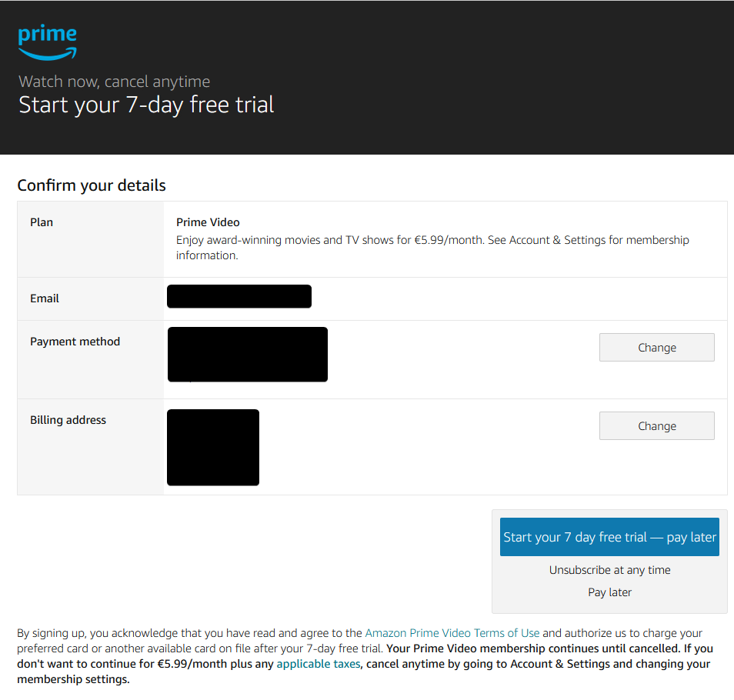Click the 'Confirm your details' heading
This screenshot has height=700, width=734.
[92, 185]
